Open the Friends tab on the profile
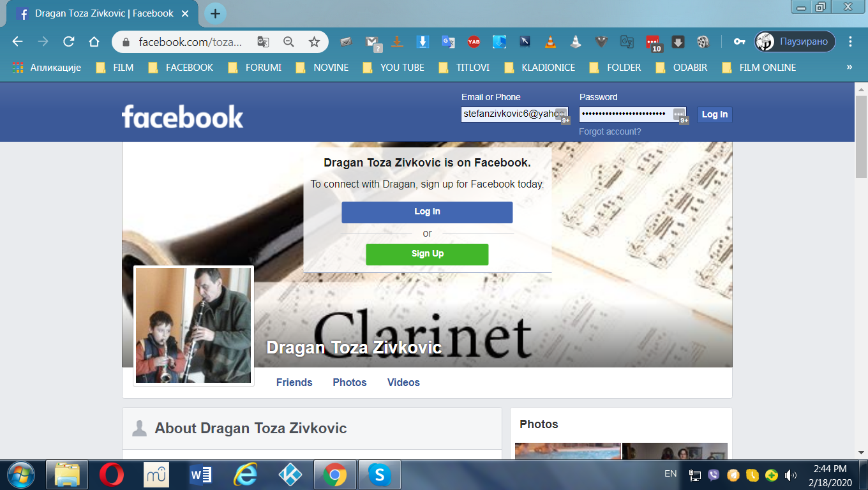This screenshot has height=490, width=868. [294, 383]
